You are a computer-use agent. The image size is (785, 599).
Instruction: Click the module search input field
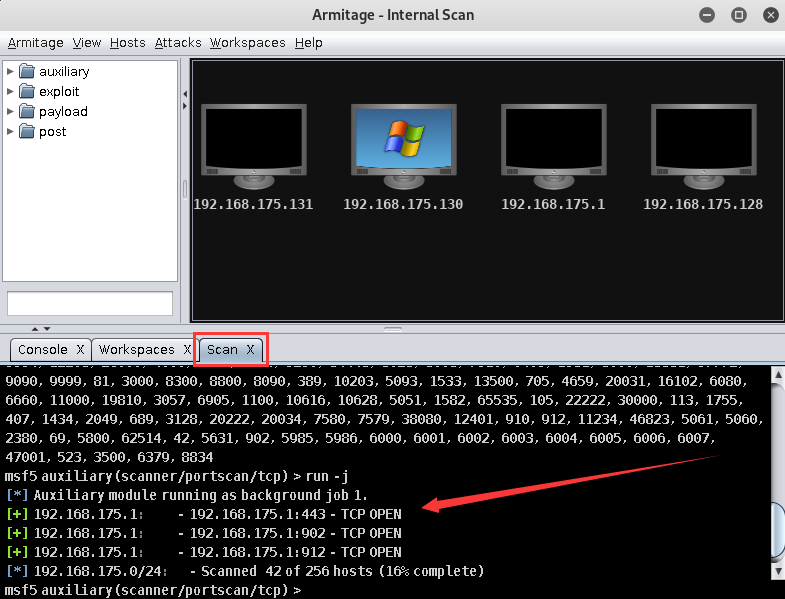(x=90, y=304)
